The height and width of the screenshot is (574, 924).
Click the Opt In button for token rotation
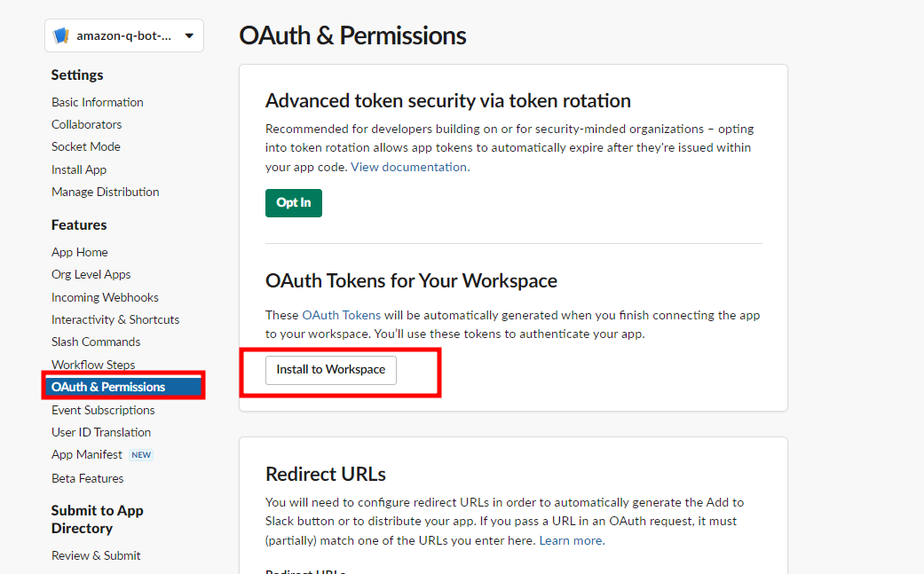pyautogui.click(x=293, y=202)
